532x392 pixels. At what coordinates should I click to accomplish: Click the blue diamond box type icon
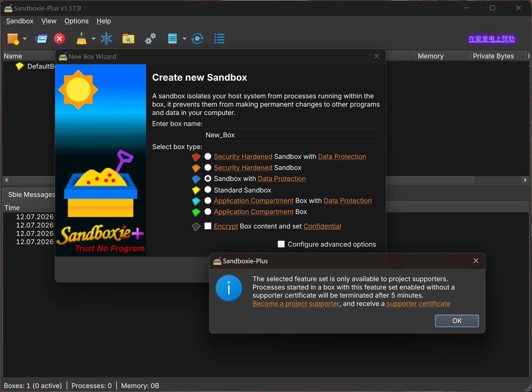pyautogui.click(x=196, y=179)
